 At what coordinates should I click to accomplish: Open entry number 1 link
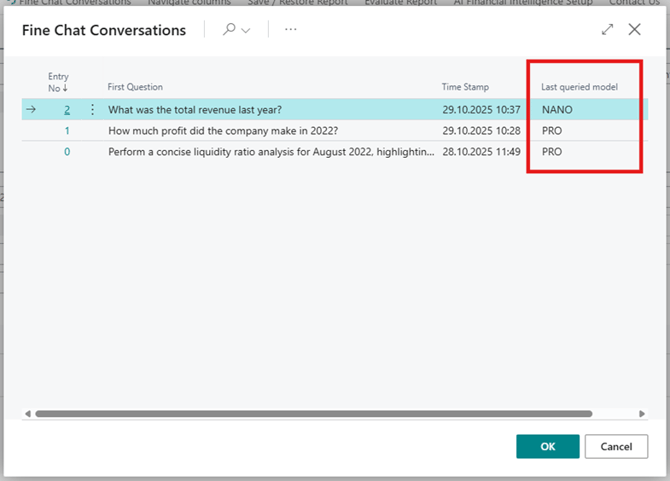67,131
